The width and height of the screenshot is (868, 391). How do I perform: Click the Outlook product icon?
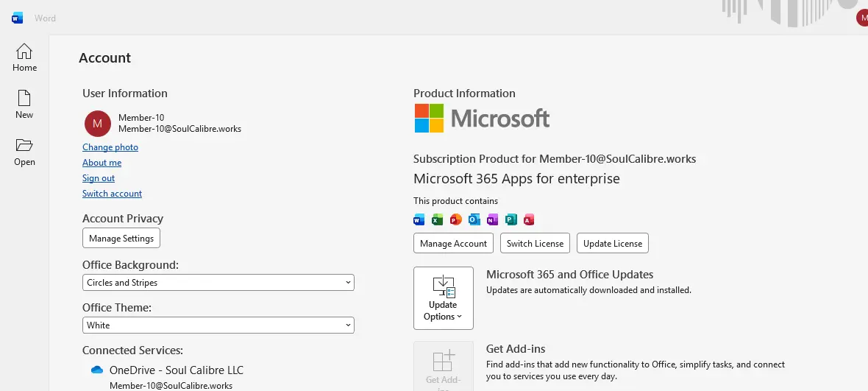(x=474, y=219)
